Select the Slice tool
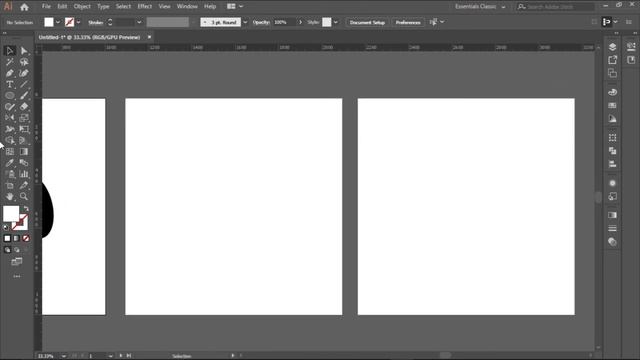This screenshot has height=360, width=640. [24, 185]
